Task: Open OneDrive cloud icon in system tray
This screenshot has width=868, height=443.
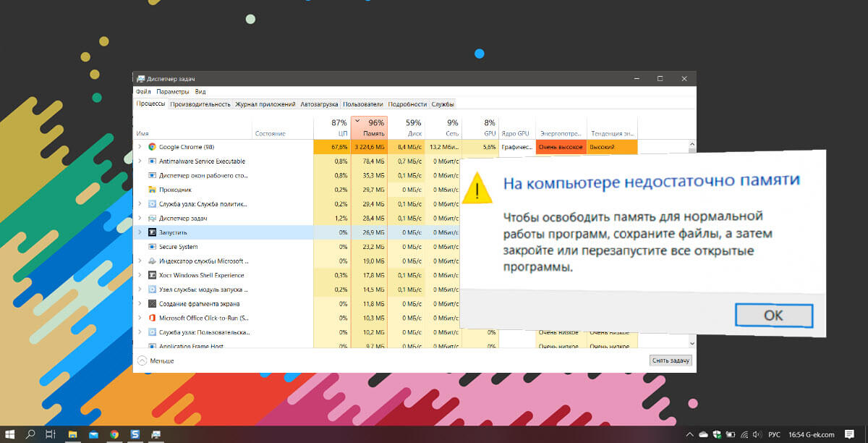Action: click(704, 434)
